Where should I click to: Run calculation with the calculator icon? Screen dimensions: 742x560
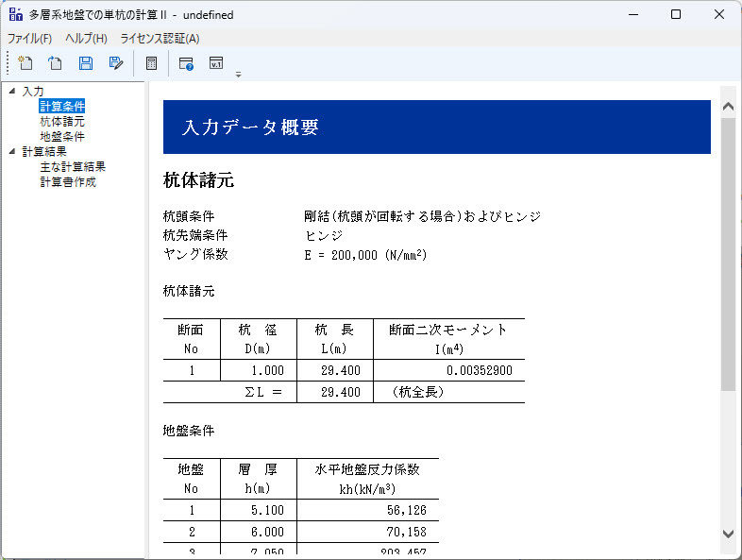(151, 63)
